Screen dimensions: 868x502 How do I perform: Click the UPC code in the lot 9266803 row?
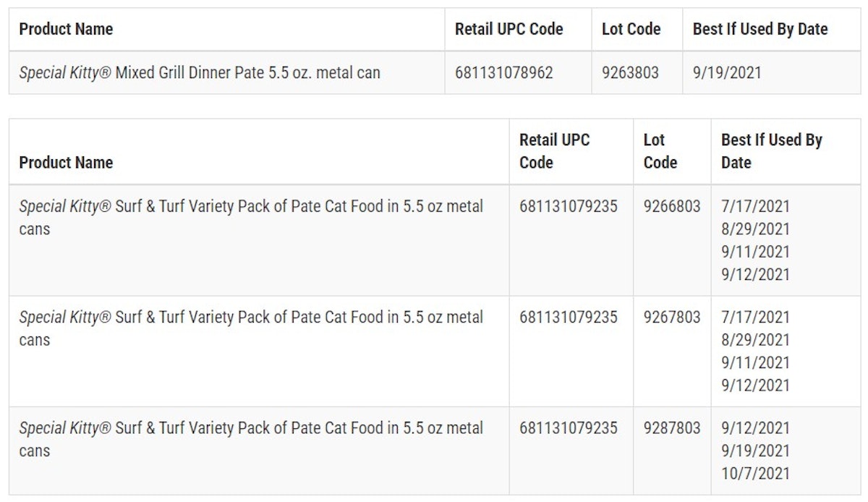569,207
